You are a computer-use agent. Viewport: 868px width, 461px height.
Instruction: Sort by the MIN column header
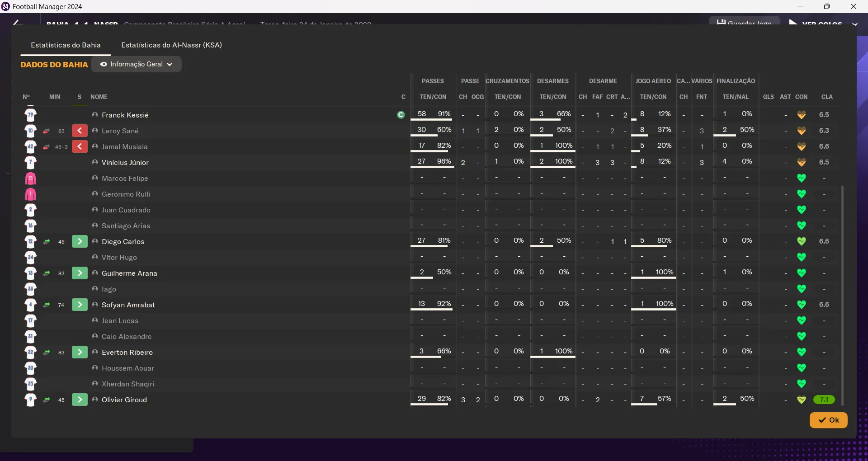[55, 97]
